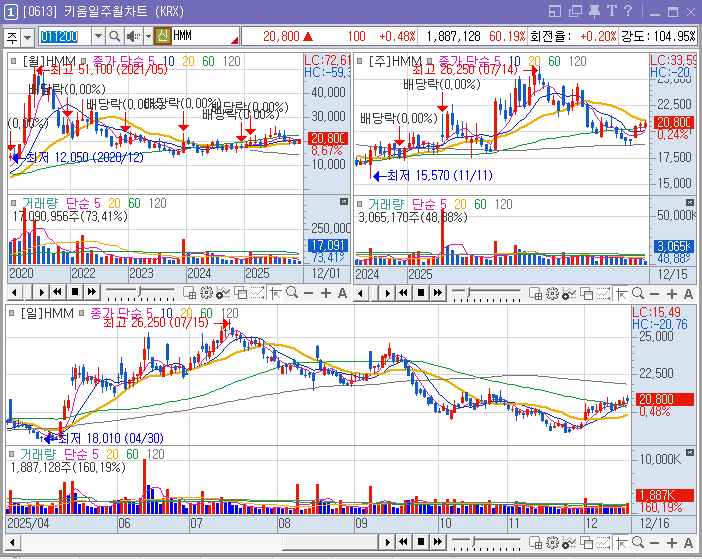Open duplicate window icon in title bar
The image size is (702, 560).
[x=575, y=11]
